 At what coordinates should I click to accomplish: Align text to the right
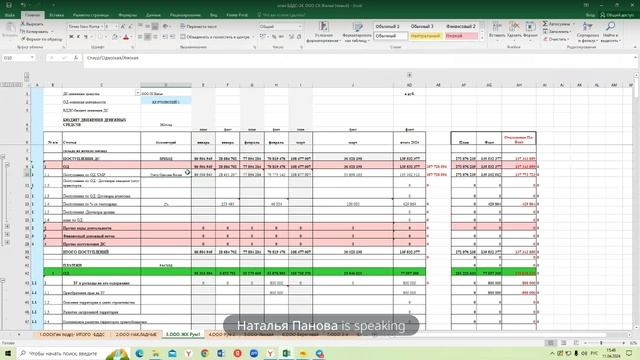[x=155, y=37]
